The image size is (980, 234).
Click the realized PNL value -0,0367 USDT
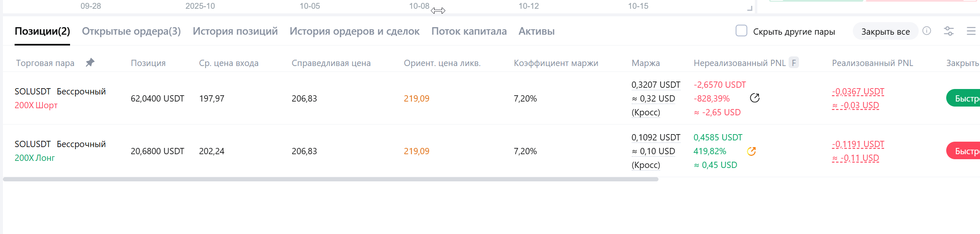(x=858, y=92)
